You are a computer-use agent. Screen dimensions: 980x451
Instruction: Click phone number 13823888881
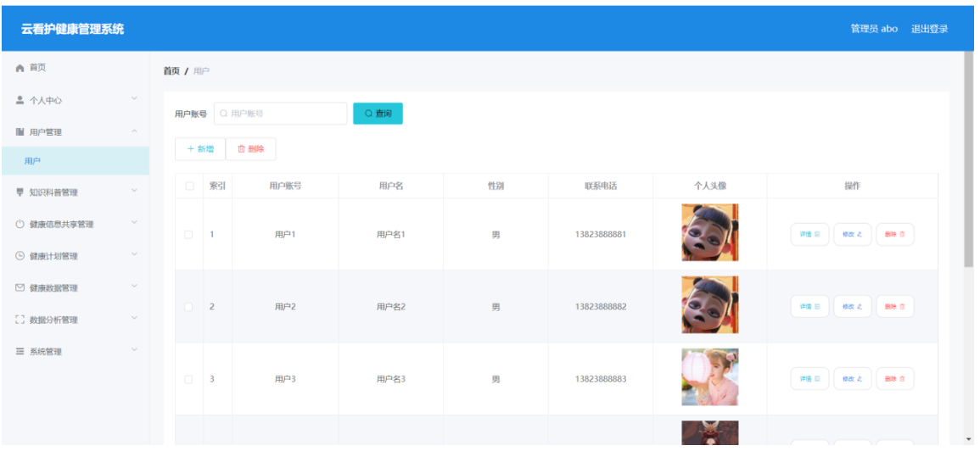coord(601,235)
